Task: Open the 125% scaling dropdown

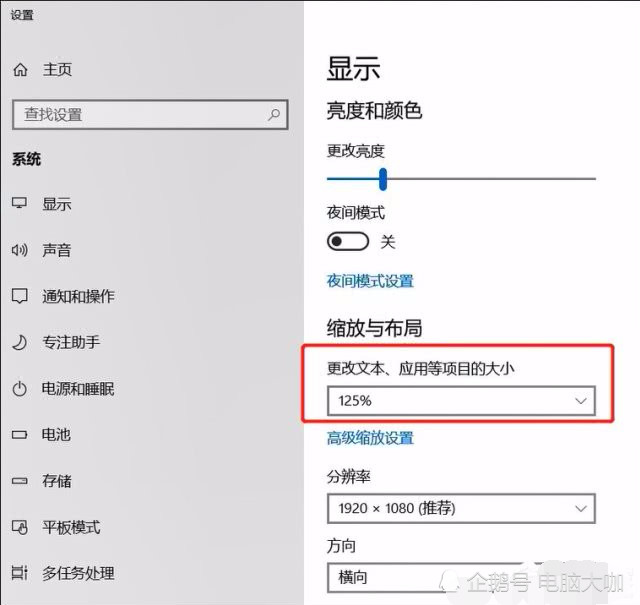Action: [x=461, y=401]
